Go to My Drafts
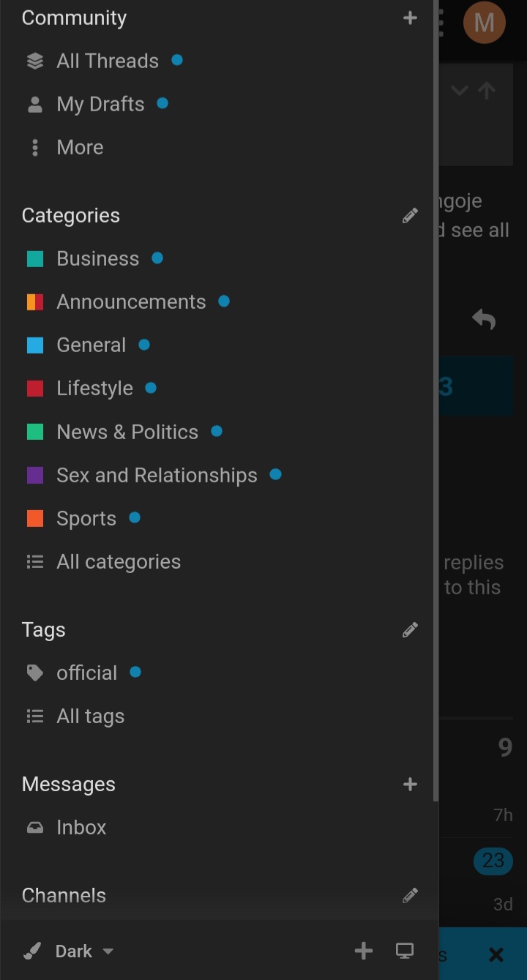The image size is (527, 980). tap(100, 105)
